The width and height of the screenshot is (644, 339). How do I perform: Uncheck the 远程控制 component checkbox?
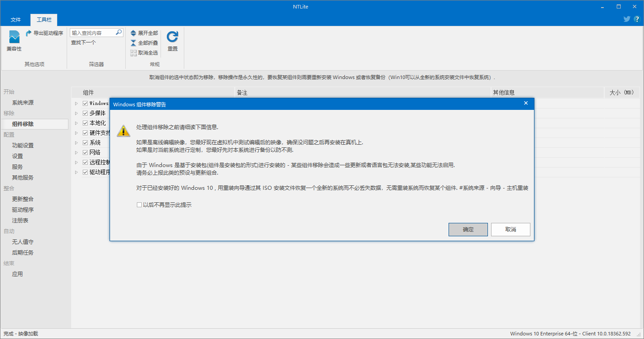tap(85, 162)
